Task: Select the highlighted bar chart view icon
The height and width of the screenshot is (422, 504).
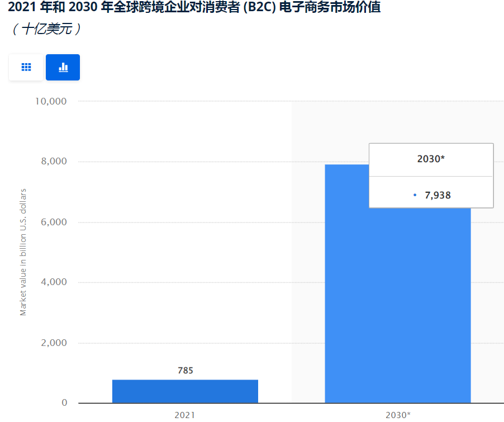Action: point(63,67)
